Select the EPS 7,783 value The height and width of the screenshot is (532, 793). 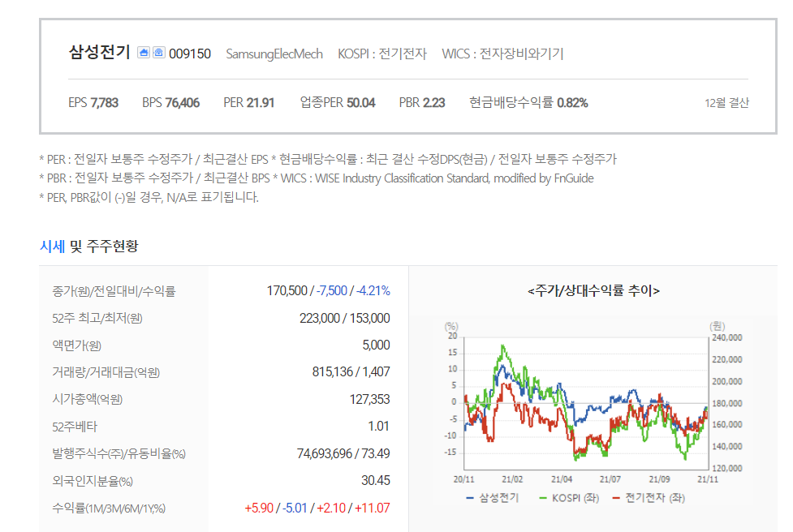click(93, 102)
